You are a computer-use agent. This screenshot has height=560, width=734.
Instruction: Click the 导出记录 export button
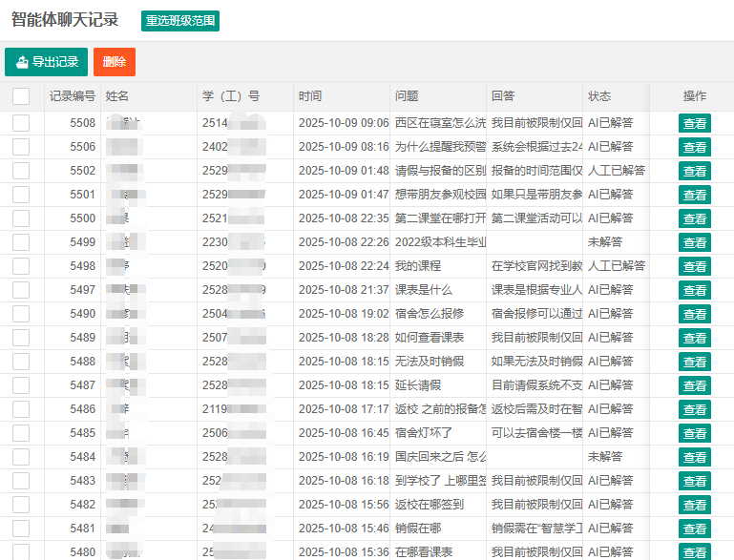47,62
